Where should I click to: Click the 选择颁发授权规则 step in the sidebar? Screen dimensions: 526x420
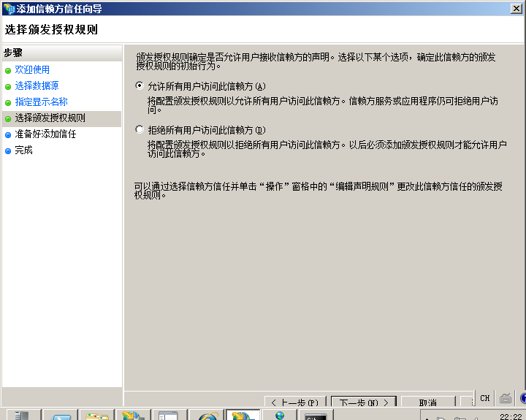(50, 118)
